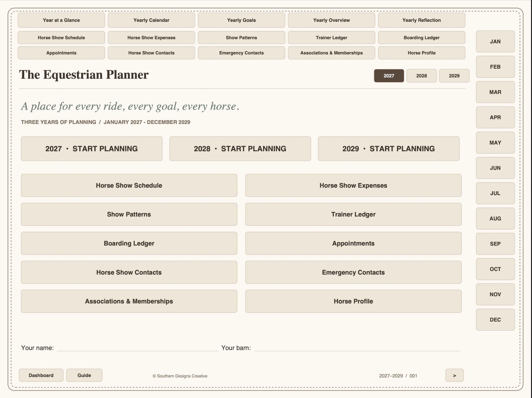This screenshot has width=532, height=398.
Task: Open the Yearly Calendar tab
Action: coord(151,20)
